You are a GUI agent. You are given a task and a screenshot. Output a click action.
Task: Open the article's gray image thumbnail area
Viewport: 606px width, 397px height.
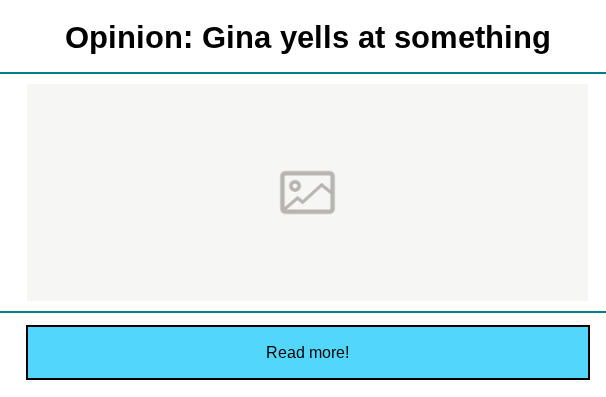[x=307, y=192]
